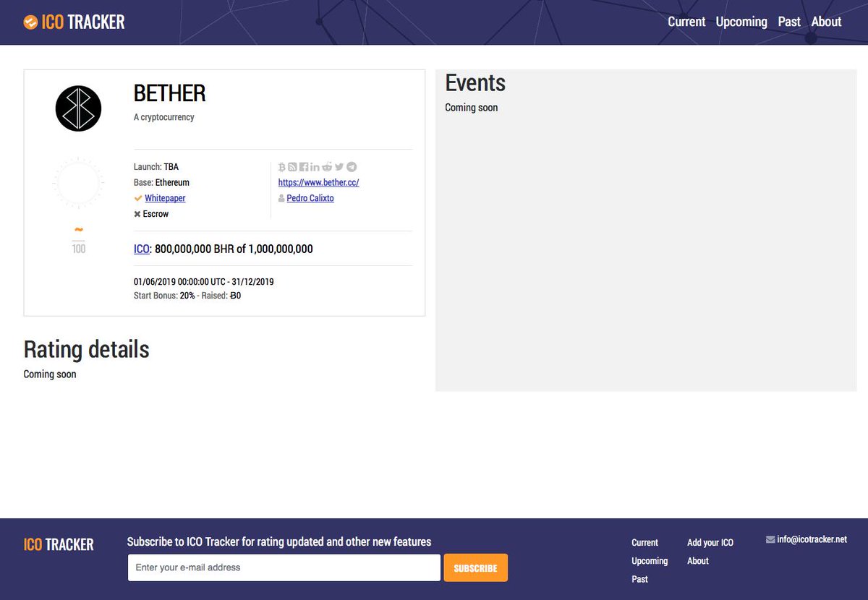Viewport: 868px width, 600px height.
Task: Open footer Current link
Action: (644, 542)
